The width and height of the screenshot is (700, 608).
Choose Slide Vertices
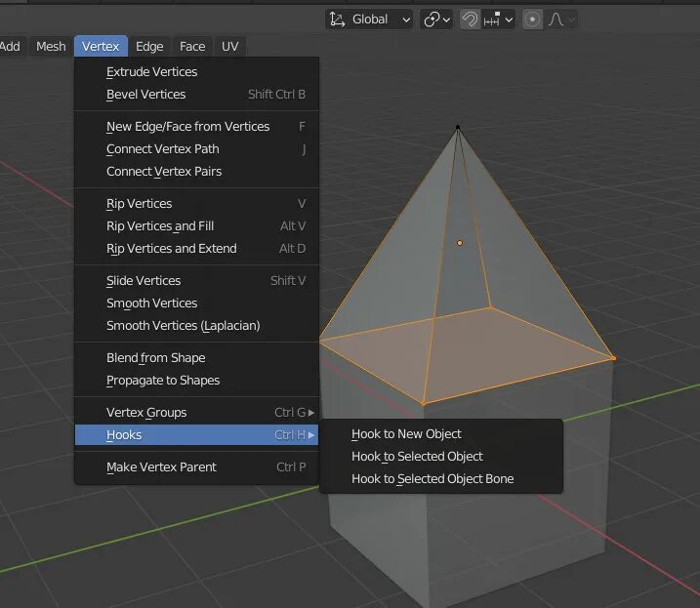click(x=196, y=281)
